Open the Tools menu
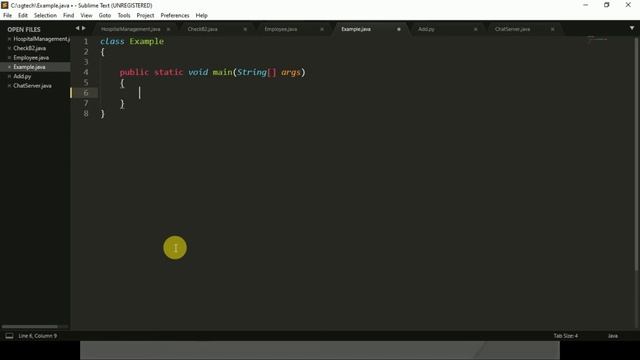Viewport: 640px width, 360px height. tap(124, 16)
